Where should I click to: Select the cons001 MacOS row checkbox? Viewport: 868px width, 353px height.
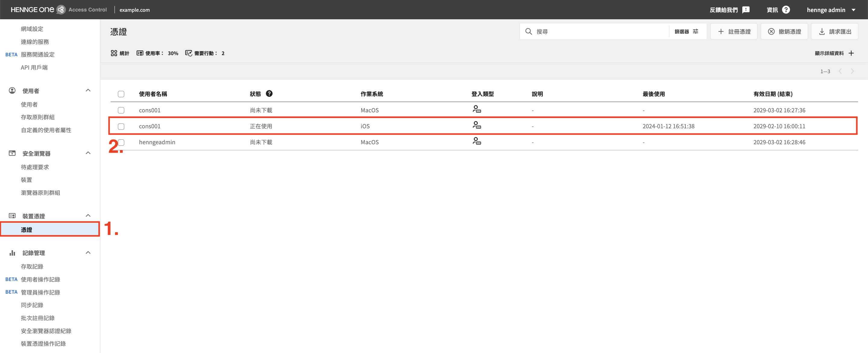[x=121, y=110]
